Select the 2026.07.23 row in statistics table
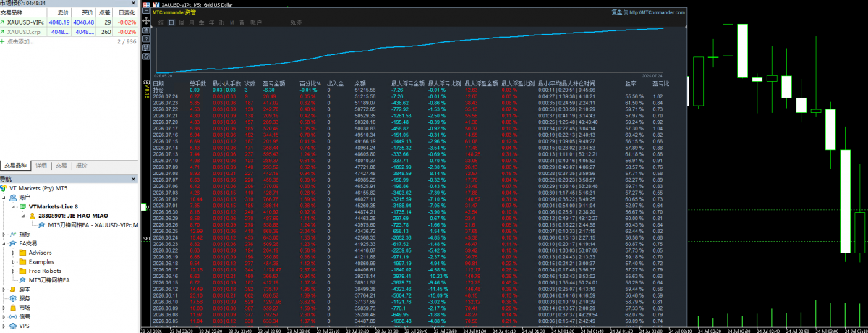 pyautogui.click(x=417, y=103)
